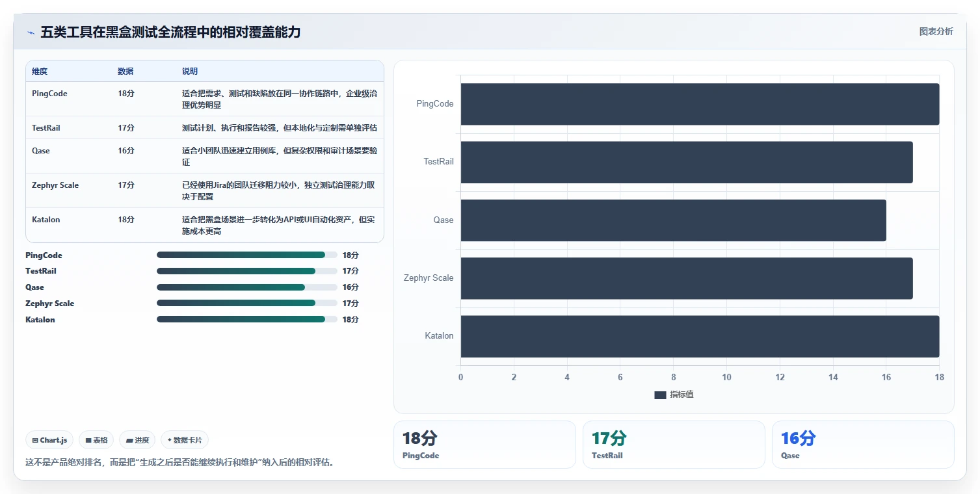This screenshot has height=494, width=980.
Task: Click the Zephyr Scale description mentioning Jira
Action: click(278, 191)
